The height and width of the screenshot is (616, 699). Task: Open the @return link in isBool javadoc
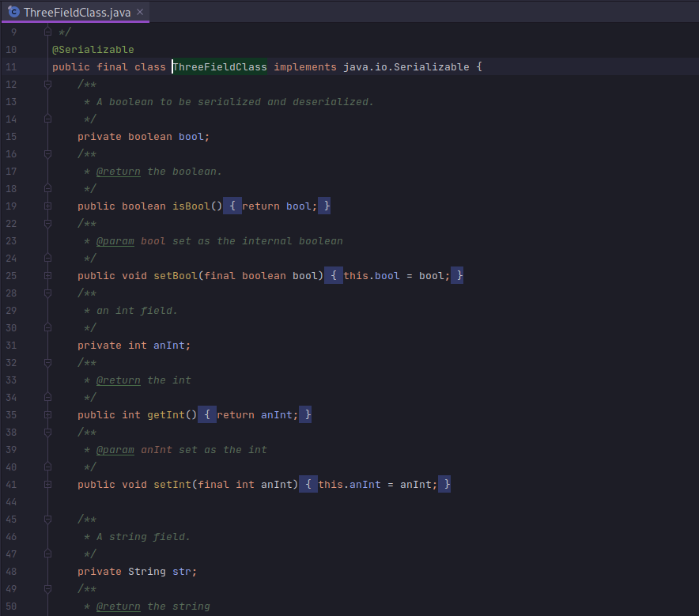click(x=119, y=171)
